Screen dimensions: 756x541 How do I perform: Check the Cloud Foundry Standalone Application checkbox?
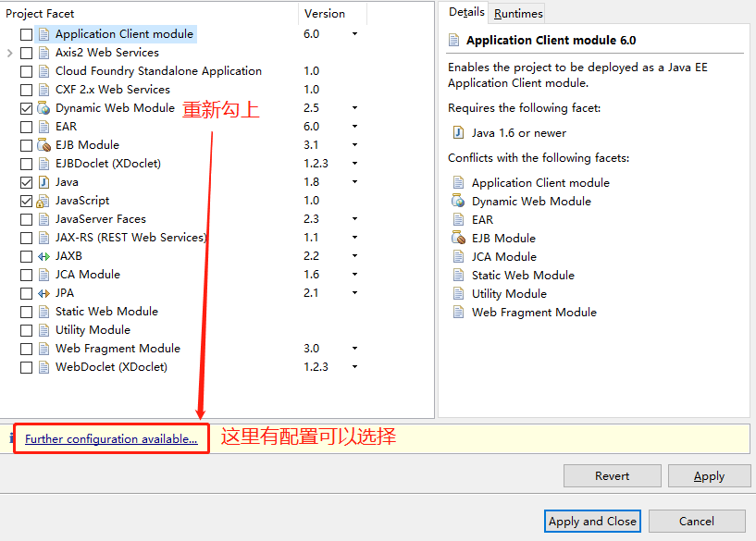click(26, 71)
